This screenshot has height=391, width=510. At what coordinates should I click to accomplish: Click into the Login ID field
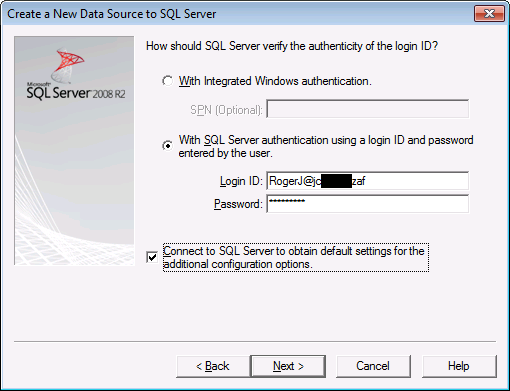368,181
